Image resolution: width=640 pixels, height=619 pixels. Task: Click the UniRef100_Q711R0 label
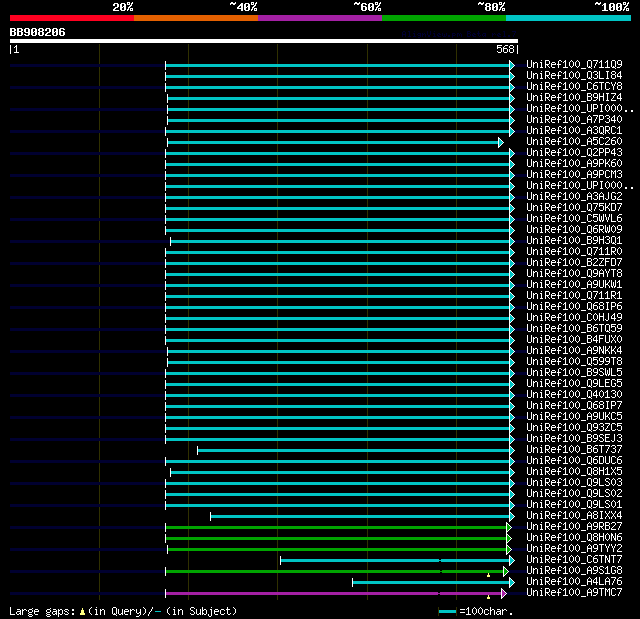pyautogui.click(x=574, y=252)
